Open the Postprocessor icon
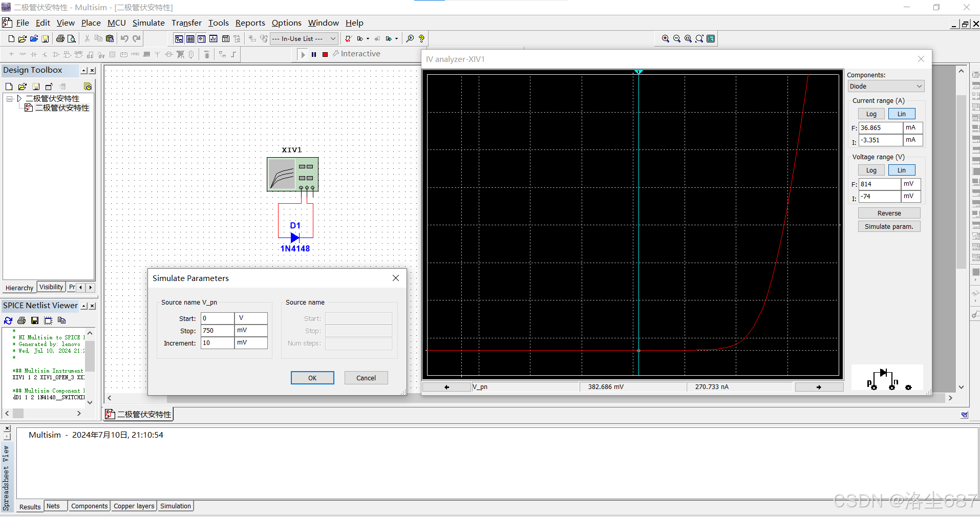 pos(225,38)
